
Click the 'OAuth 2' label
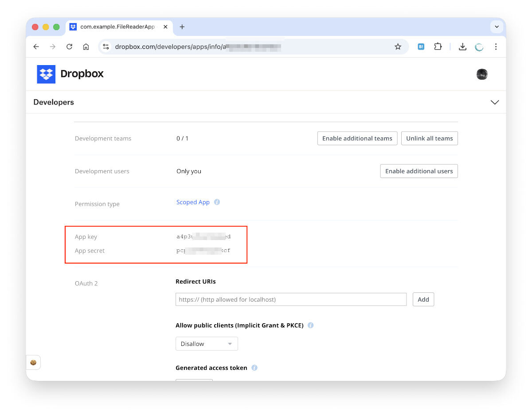(x=86, y=283)
